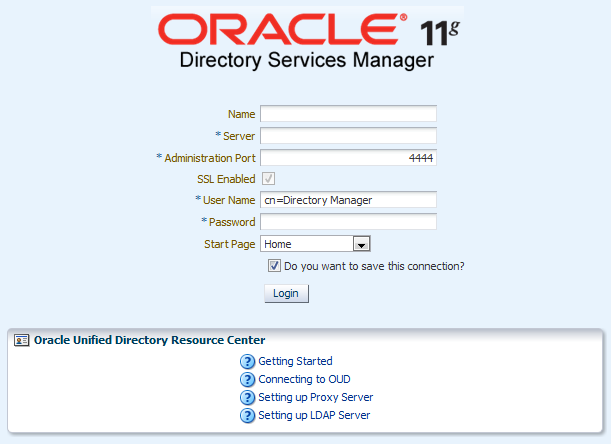Screen dimensions: 611x444
Task: Click the Administration Port field showing 4444
Action: (x=348, y=157)
